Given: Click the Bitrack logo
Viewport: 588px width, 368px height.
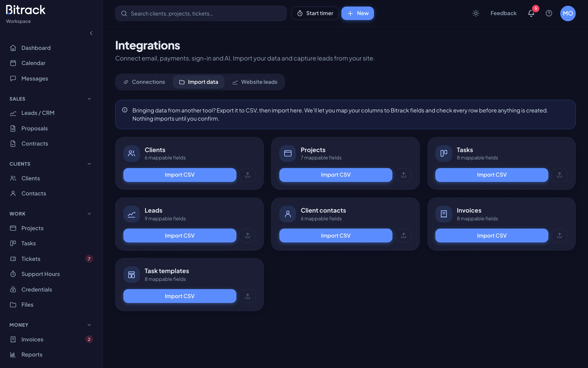Looking at the screenshot, I should coord(26,10).
